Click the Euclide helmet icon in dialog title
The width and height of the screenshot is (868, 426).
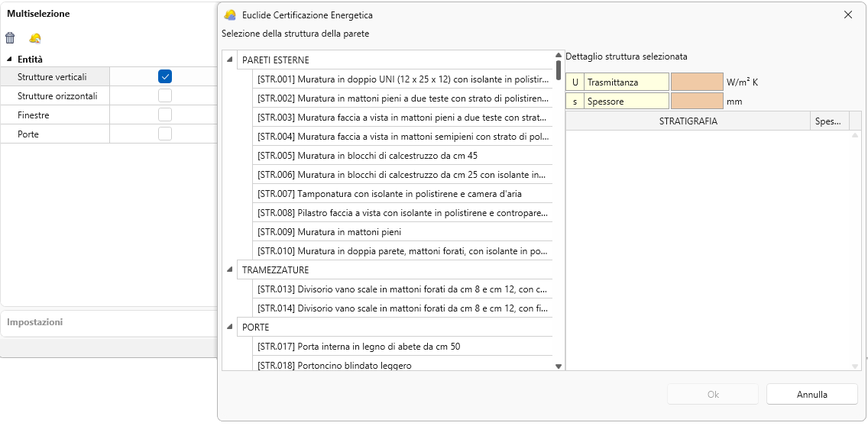[229, 15]
